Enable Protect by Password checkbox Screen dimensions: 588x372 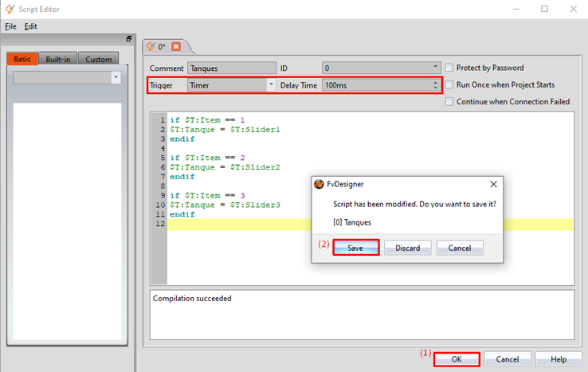pos(450,68)
